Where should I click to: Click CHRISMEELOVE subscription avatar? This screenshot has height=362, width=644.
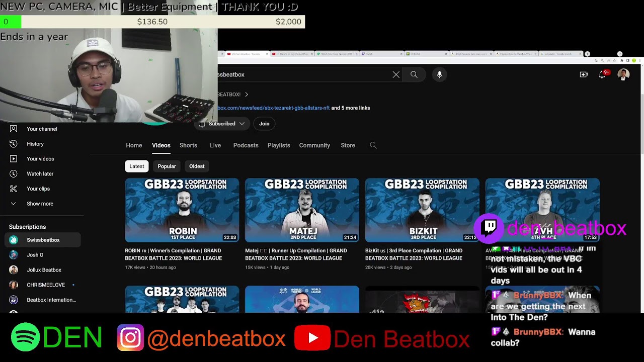pos(14,285)
